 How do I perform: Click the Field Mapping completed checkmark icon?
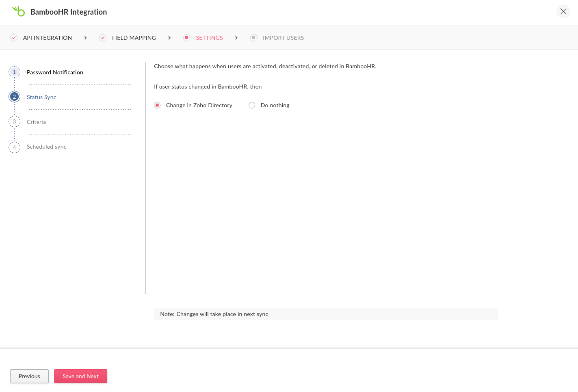pos(103,38)
